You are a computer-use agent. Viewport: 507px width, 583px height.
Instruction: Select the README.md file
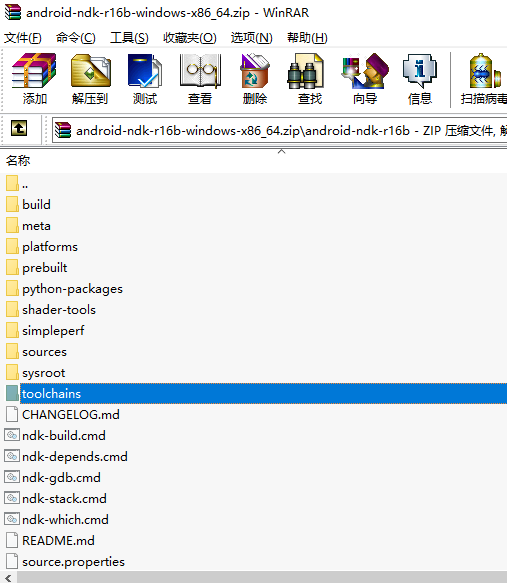(x=254, y=540)
